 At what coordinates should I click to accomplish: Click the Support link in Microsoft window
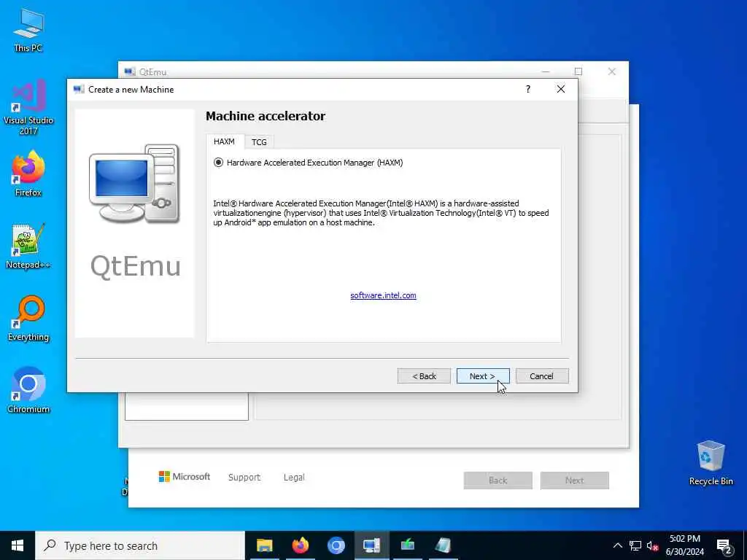244,477
